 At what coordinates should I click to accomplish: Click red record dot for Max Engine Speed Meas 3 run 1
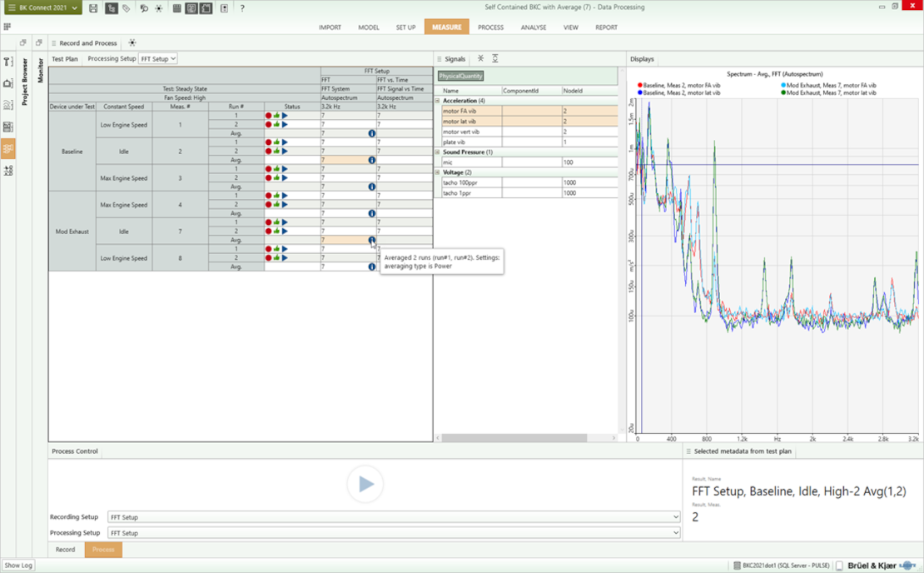click(x=269, y=169)
